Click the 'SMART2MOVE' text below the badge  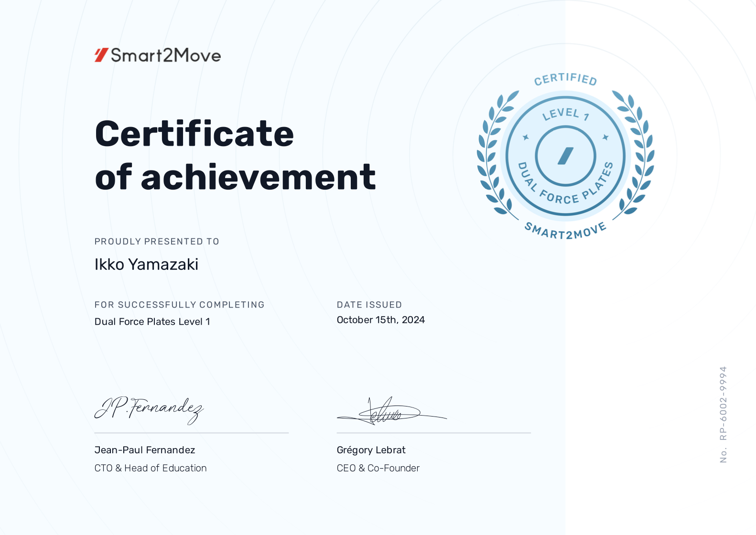coord(565,231)
